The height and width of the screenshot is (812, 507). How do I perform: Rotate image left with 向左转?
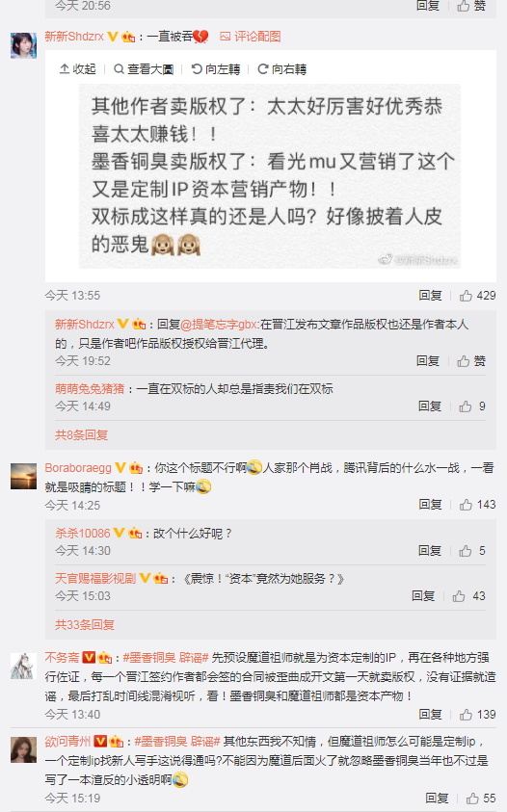215,69
